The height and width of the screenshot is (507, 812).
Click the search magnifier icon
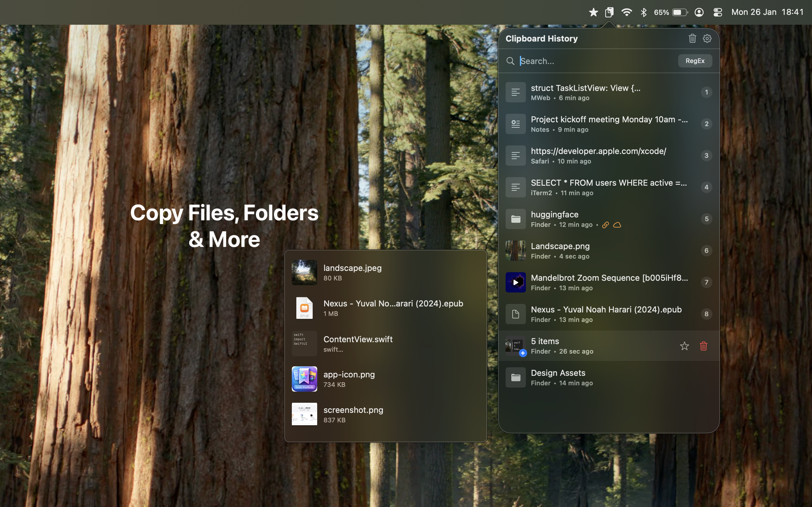510,61
